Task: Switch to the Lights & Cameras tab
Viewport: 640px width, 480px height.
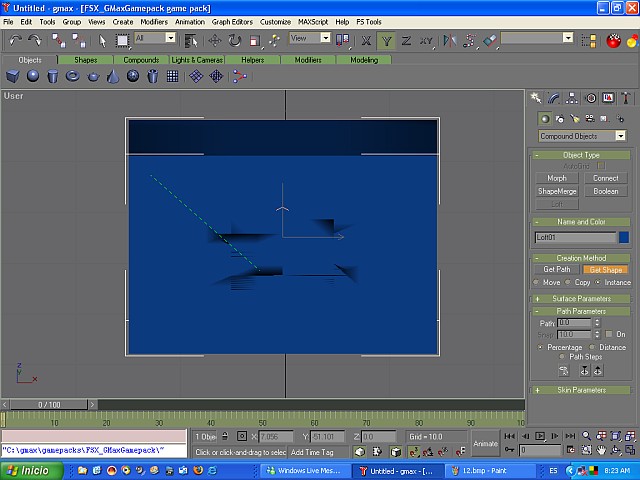Action: [x=197, y=60]
